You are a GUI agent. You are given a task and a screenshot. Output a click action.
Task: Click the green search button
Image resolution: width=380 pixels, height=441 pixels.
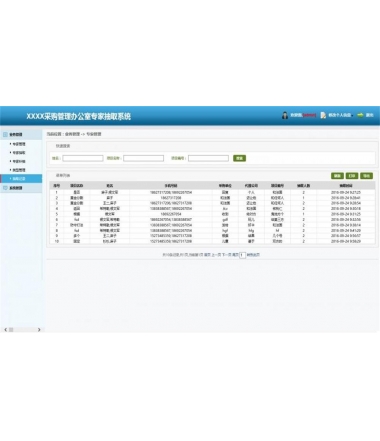239,158
